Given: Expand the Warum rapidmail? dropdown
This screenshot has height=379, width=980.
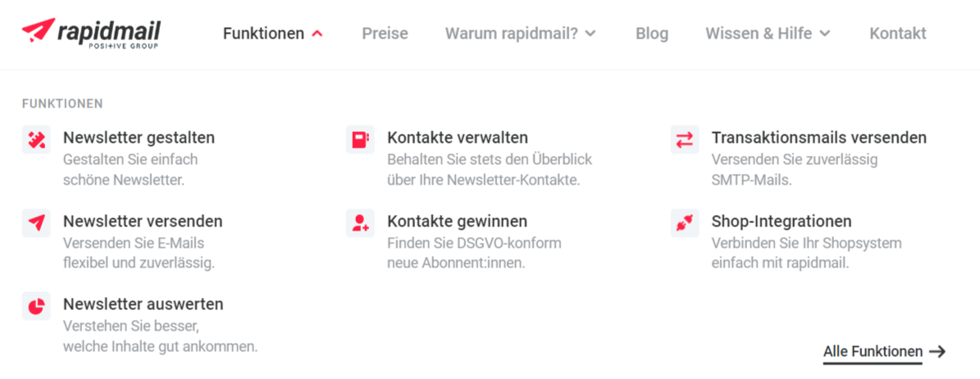Looking at the screenshot, I should pos(590,34).
